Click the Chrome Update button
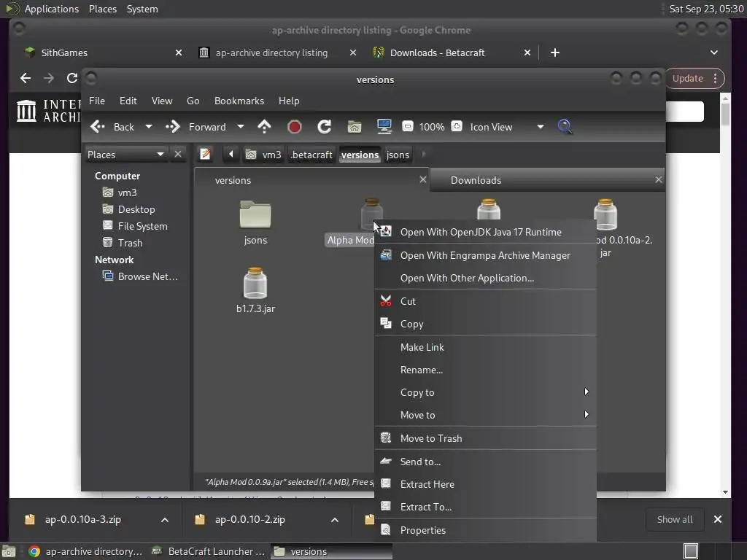Image resolution: width=747 pixels, height=560 pixels. click(687, 79)
